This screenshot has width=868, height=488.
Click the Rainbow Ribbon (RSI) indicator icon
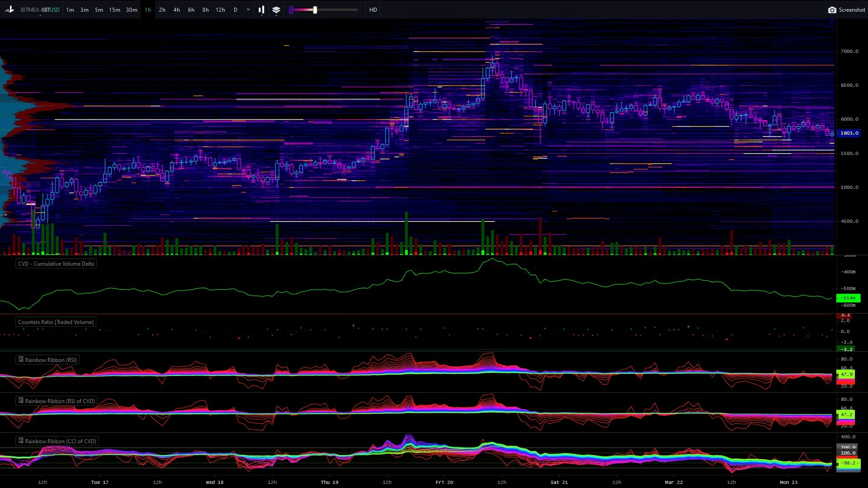[20, 360]
